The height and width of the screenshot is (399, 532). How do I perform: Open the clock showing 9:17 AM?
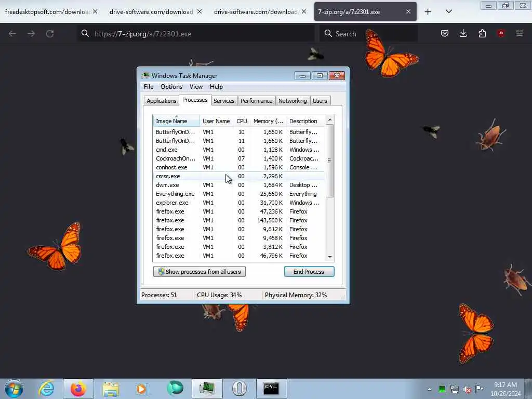point(506,389)
